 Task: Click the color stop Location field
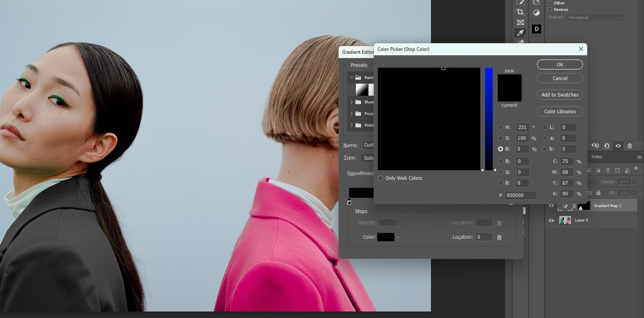[484, 237]
